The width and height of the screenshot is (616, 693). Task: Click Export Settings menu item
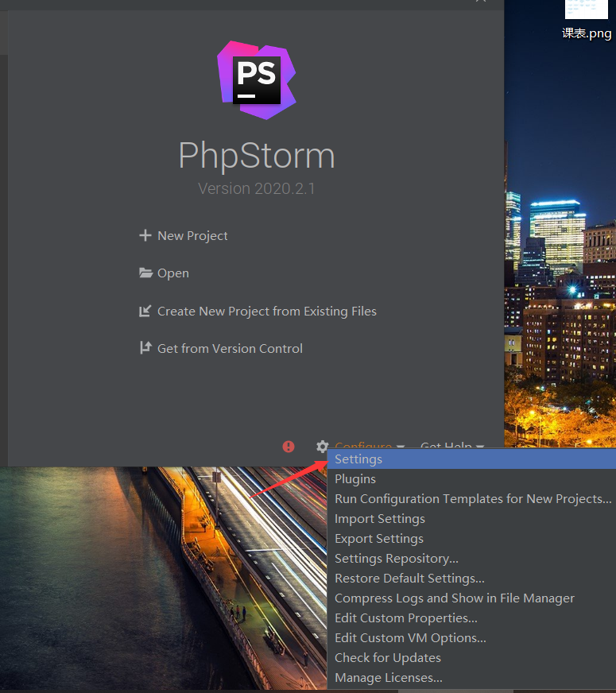click(471, 539)
